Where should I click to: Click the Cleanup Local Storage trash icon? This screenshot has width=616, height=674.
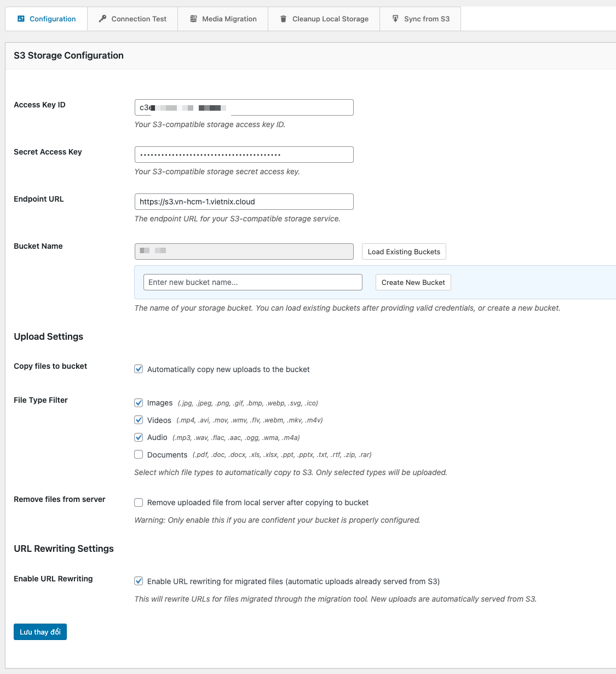pos(283,19)
